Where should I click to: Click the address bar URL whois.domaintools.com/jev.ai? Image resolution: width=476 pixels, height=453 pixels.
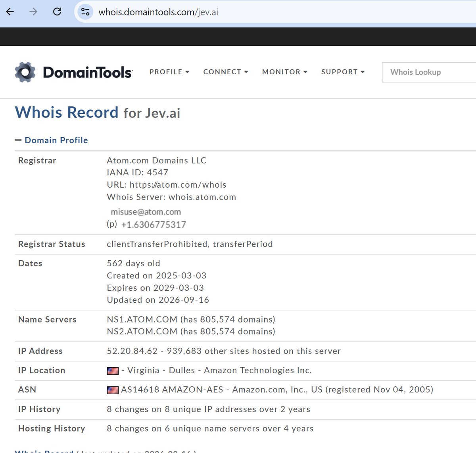click(158, 12)
